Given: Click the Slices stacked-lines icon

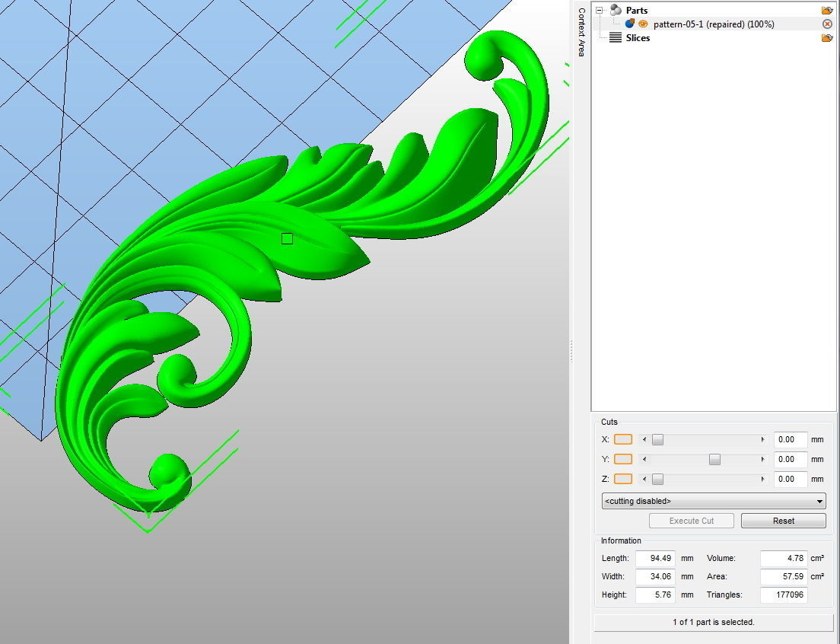Looking at the screenshot, I should [616, 37].
